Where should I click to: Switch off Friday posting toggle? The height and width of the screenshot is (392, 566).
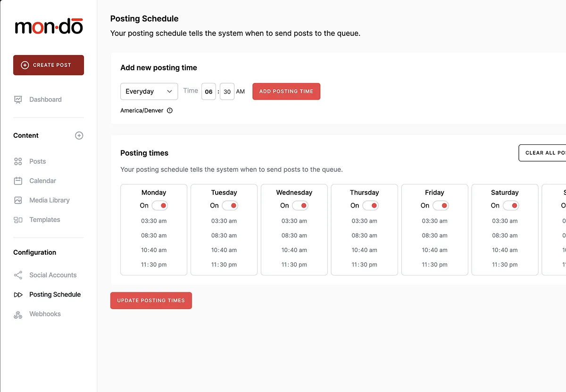click(441, 206)
